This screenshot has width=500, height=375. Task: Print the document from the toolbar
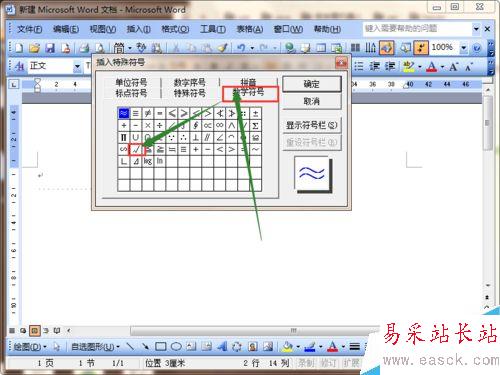click(84, 48)
